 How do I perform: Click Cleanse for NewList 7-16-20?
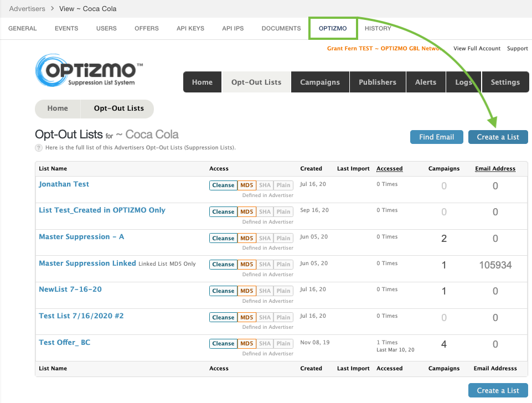[223, 291]
